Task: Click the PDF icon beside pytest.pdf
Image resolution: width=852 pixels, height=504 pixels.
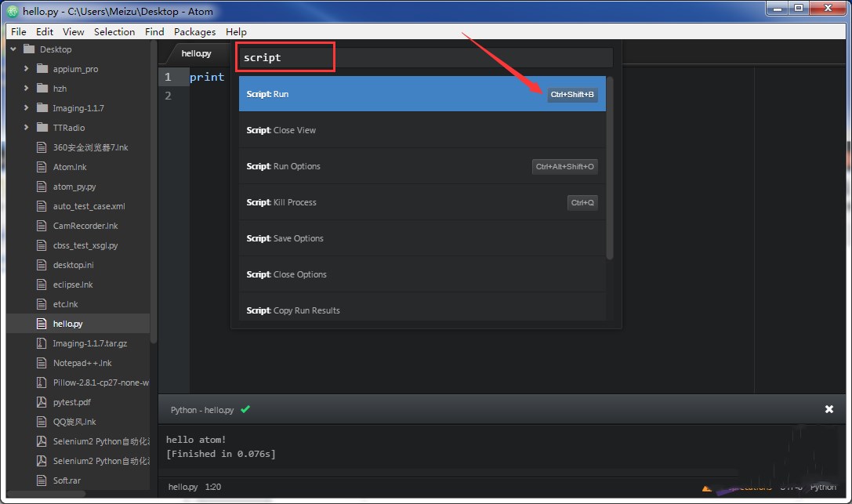Action: pos(42,402)
